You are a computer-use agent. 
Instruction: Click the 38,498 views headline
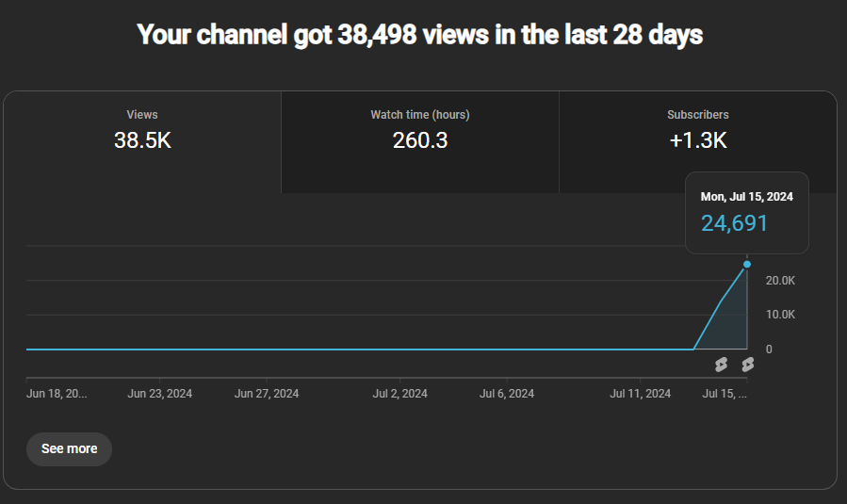tap(419, 35)
